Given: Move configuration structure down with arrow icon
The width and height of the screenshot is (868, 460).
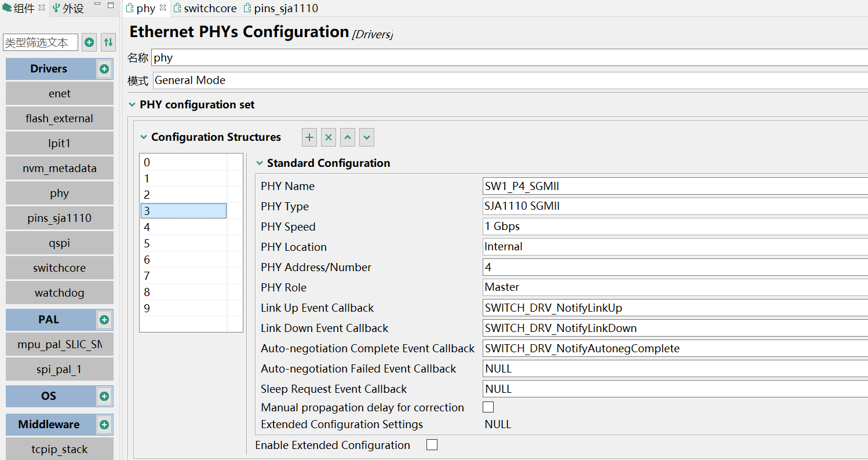Looking at the screenshot, I should tap(366, 137).
